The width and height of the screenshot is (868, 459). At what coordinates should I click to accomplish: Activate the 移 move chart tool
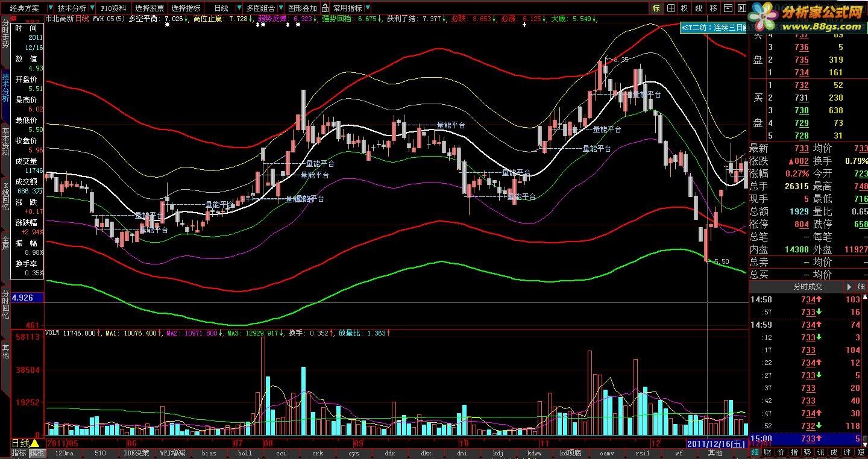click(713, 8)
